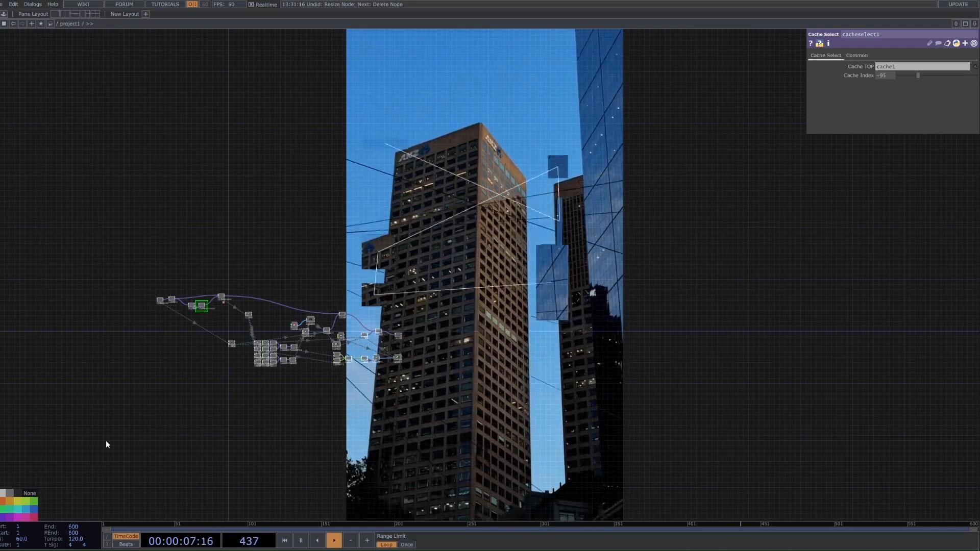
Task: Open the Dialogs menu
Action: (33, 4)
